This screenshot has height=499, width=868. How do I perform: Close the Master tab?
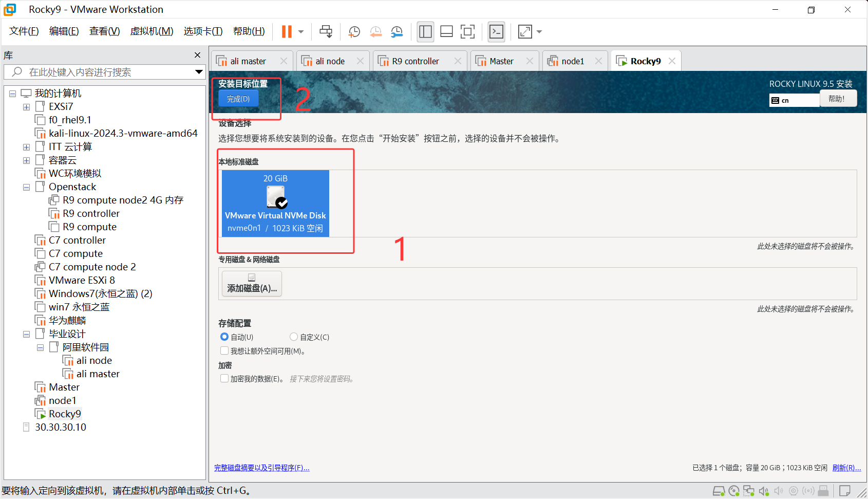coord(530,61)
